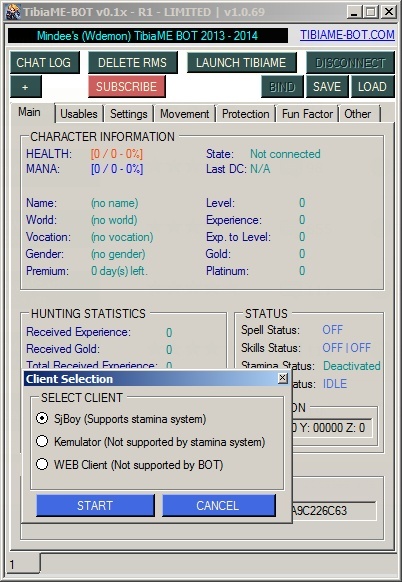
Task: Select bottom tab labeled 1
Action: click(23, 564)
